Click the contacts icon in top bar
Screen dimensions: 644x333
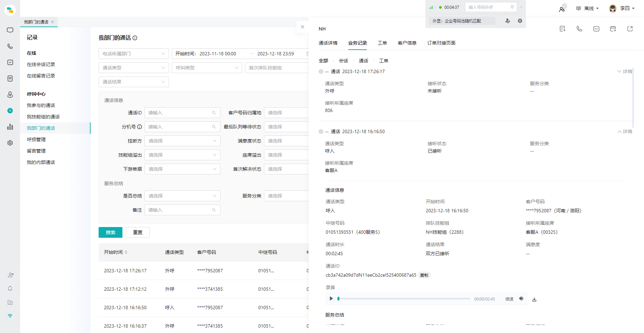click(x=562, y=9)
